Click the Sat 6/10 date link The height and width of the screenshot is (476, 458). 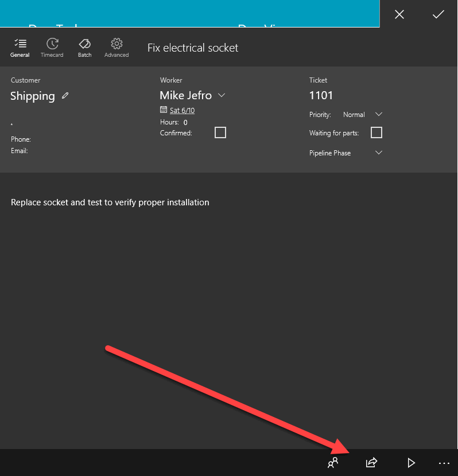click(x=182, y=110)
